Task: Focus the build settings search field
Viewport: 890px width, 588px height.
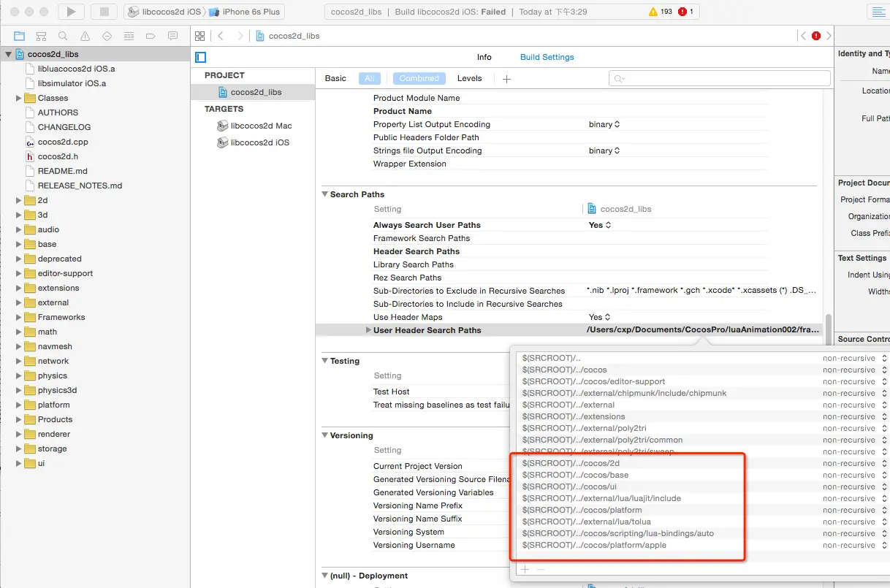Action: tap(720, 78)
